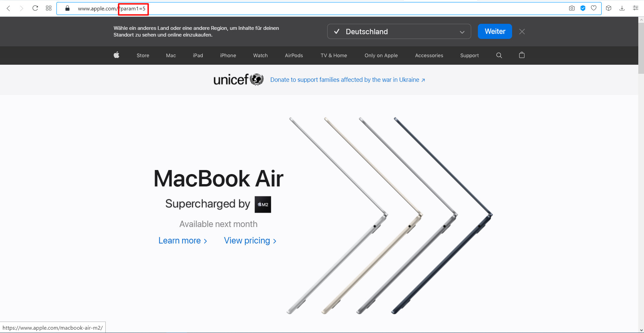
Task: Click the blue Weiter button
Action: 495,32
